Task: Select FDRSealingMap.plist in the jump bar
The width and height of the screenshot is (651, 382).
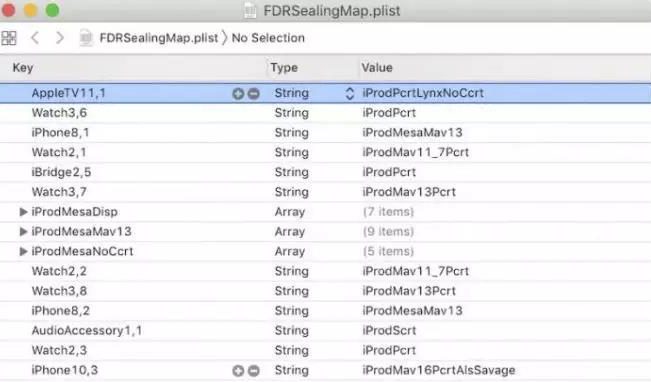Action: click(159, 38)
